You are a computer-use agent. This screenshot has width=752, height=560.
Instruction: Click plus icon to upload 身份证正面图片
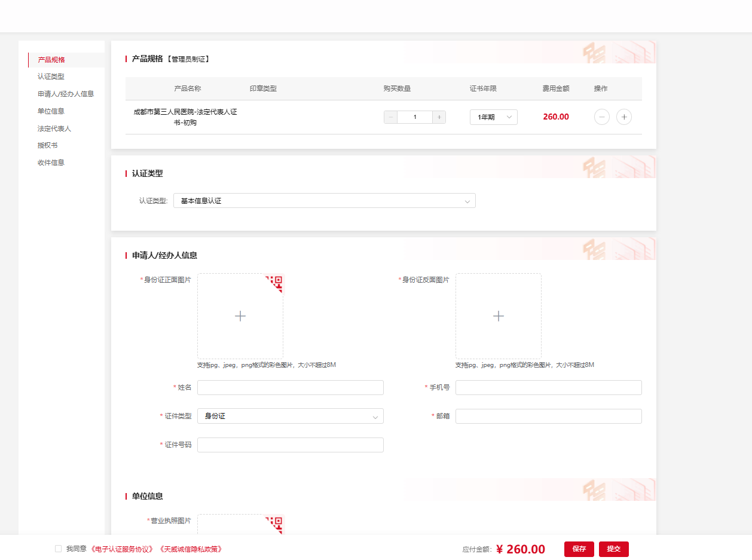tap(240, 316)
